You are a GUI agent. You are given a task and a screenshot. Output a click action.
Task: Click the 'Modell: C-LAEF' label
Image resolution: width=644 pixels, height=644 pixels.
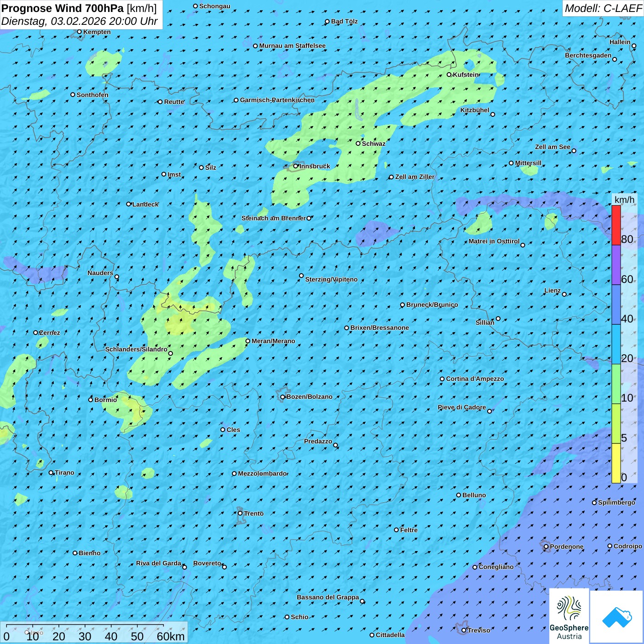point(603,8)
